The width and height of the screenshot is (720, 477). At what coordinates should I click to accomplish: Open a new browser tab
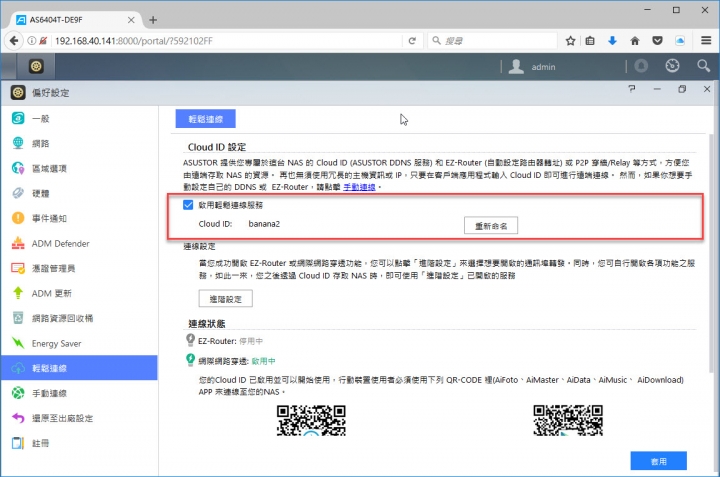[153, 20]
